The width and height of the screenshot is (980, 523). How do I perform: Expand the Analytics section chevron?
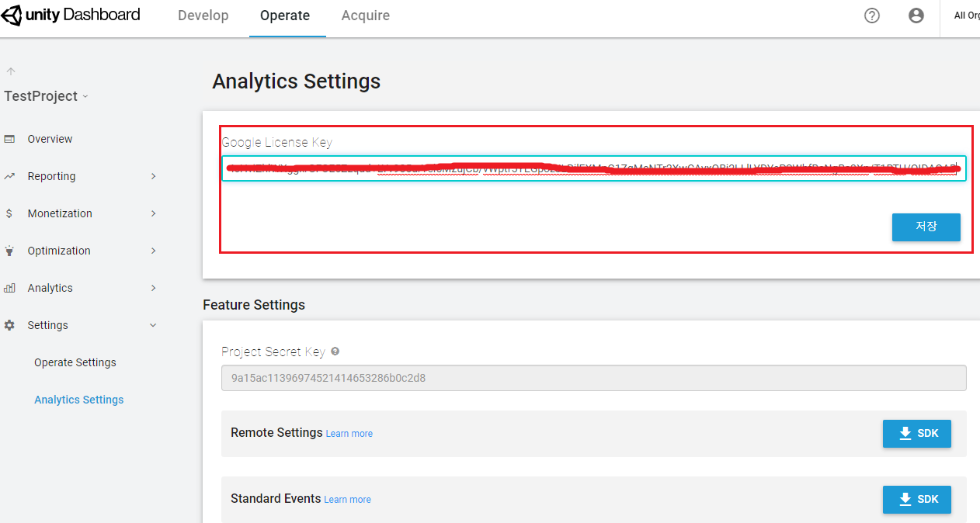tap(154, 288)
